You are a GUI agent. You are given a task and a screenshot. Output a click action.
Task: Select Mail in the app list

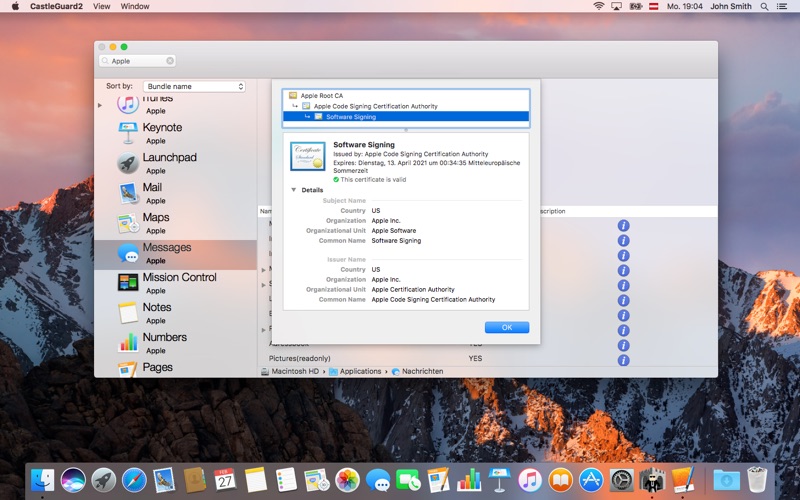click(x=175, y=193)
